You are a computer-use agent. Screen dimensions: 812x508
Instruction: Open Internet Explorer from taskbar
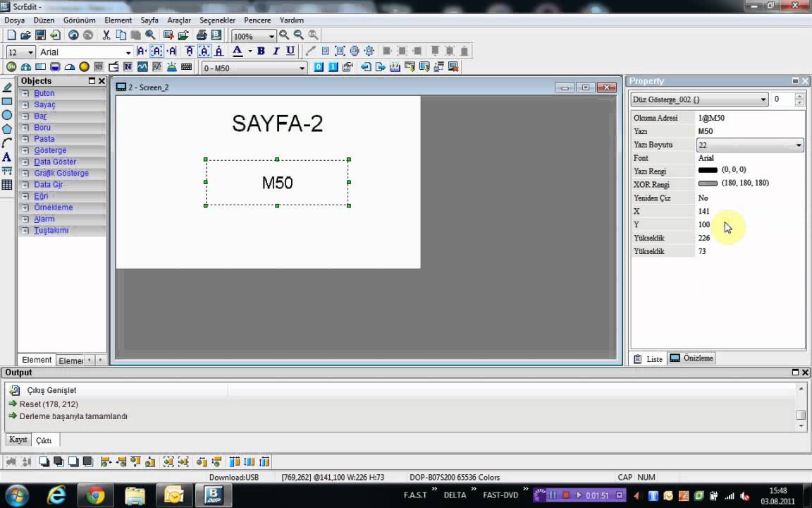(56, 495)
